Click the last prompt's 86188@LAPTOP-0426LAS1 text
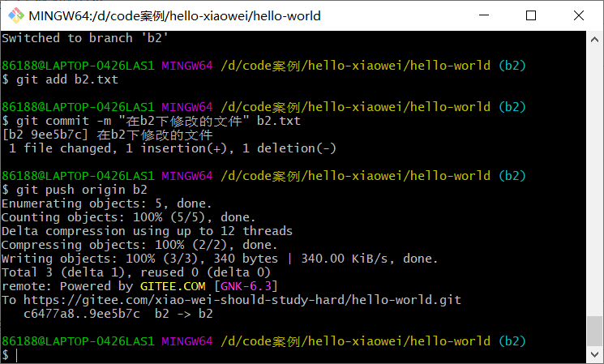Viewport: 604px width, 364px height. coord(78,341)
